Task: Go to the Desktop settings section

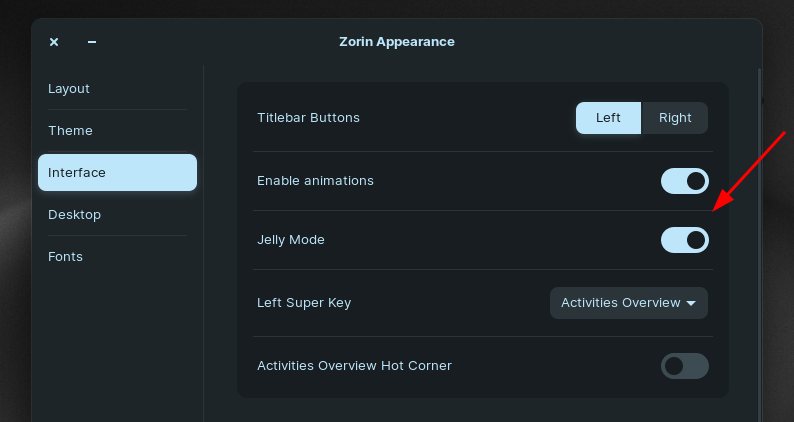Action: pyautogui.click(x=74, y=215)
